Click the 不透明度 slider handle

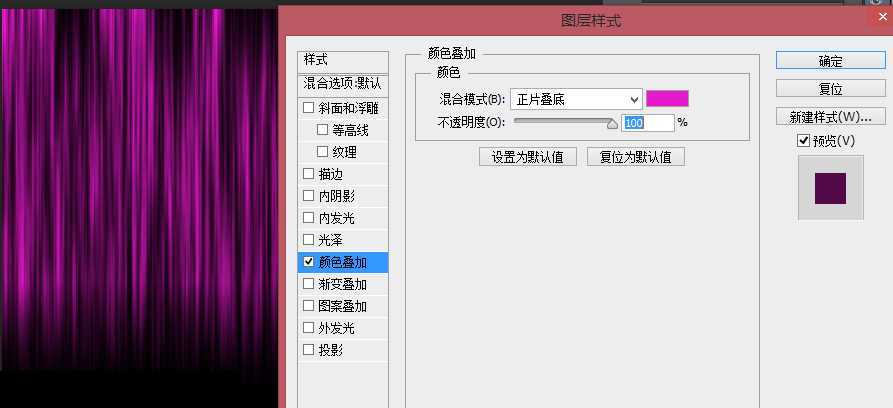pyautogui.click(x=612, y=123)
